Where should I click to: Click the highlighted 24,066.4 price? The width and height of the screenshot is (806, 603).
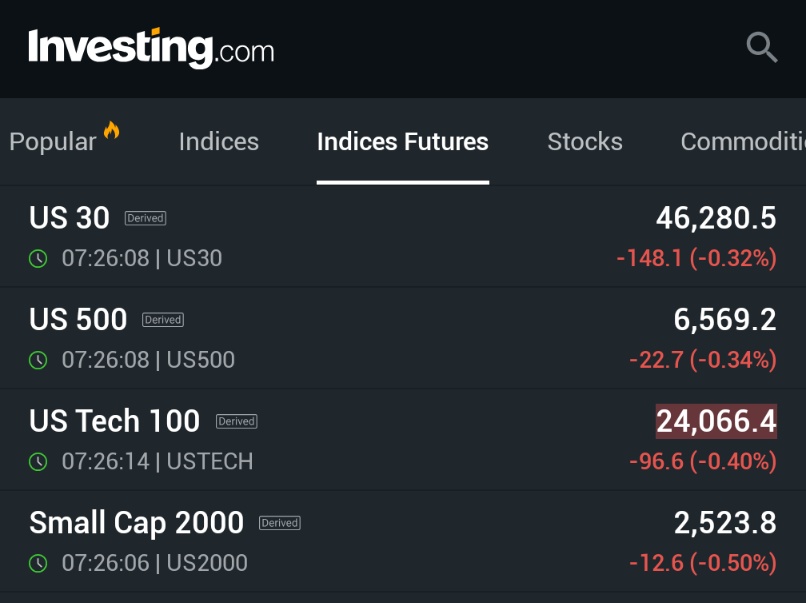click(716, 421)
